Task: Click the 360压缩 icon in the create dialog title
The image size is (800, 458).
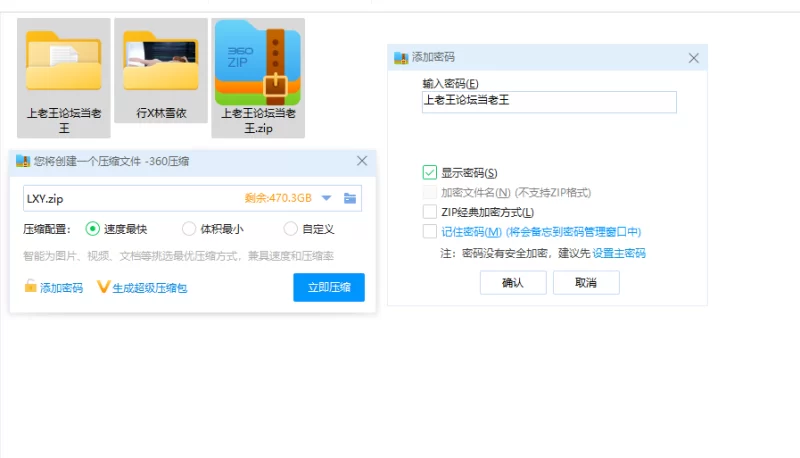Action: (x=23, y=160)
